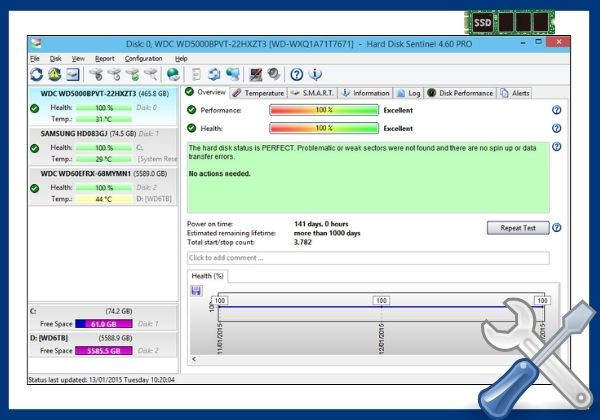Click the help icon beside Performance Excellent
Viewport: 600px width, 420px height.
[x=557, y=110]
